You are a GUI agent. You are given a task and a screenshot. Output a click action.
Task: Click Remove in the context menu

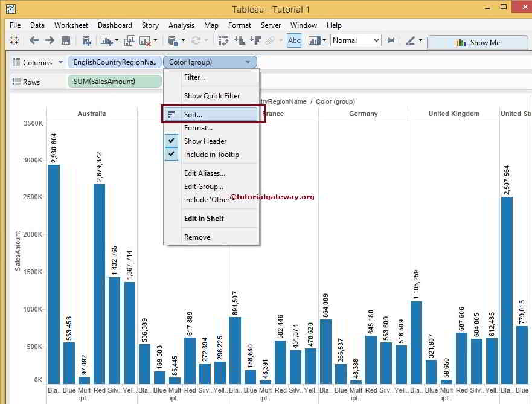(197, 237)
